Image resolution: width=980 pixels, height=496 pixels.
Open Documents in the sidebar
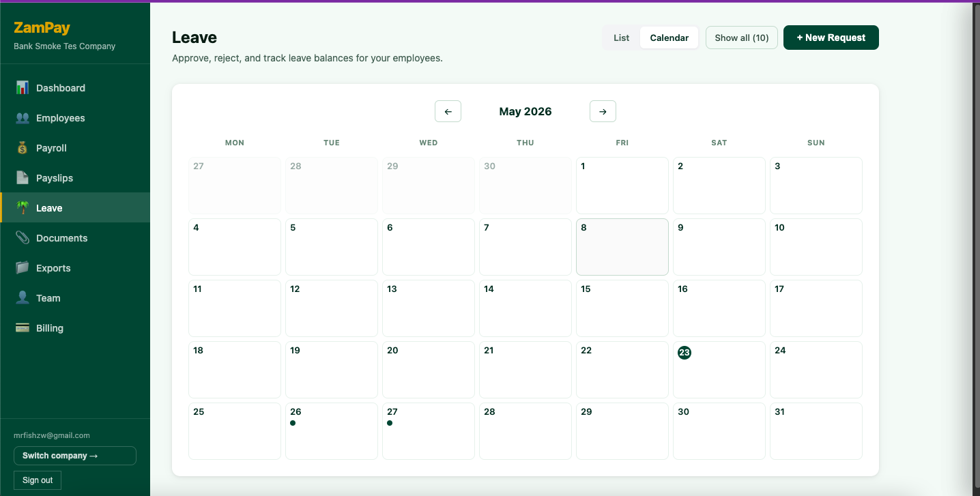[x=75, y=238]
